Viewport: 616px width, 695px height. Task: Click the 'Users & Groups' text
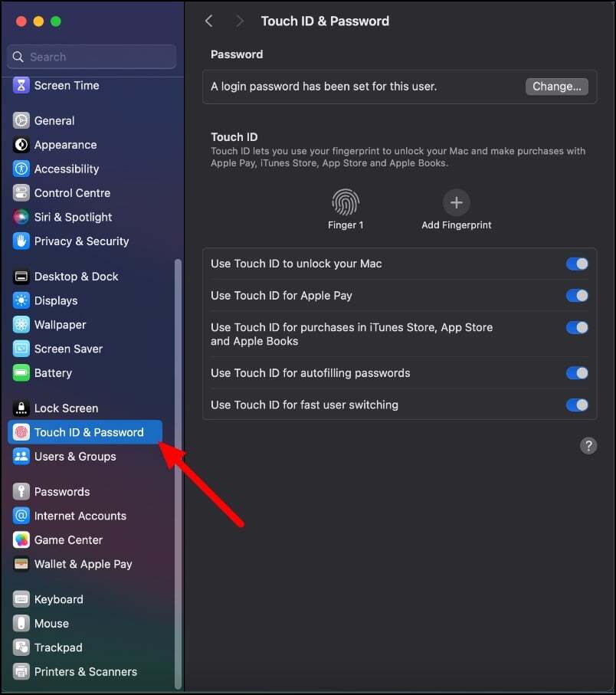[x=75, y=457]
